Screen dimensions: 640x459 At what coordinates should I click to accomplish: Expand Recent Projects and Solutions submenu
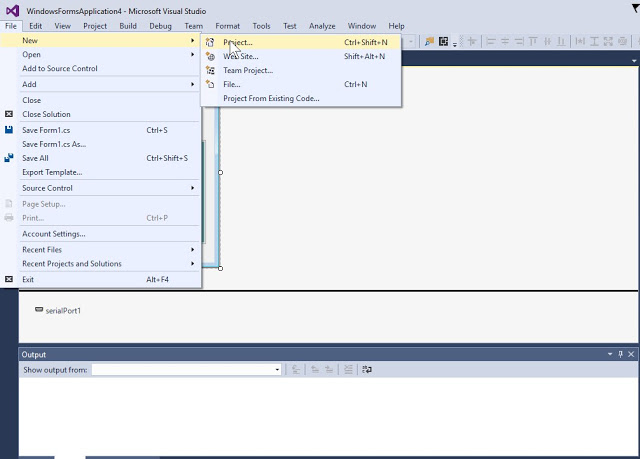pos(100,264)
